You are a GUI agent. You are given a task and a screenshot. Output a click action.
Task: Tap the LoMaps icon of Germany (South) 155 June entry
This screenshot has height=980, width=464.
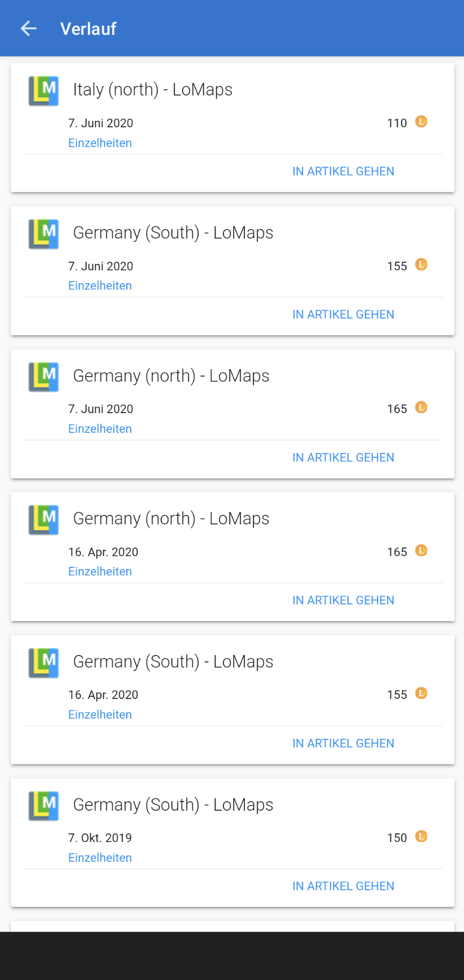pos(44,234)
